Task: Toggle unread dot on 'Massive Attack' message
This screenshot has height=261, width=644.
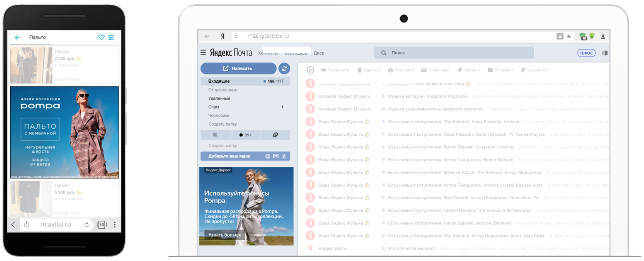Action: [x=383, y=172]
